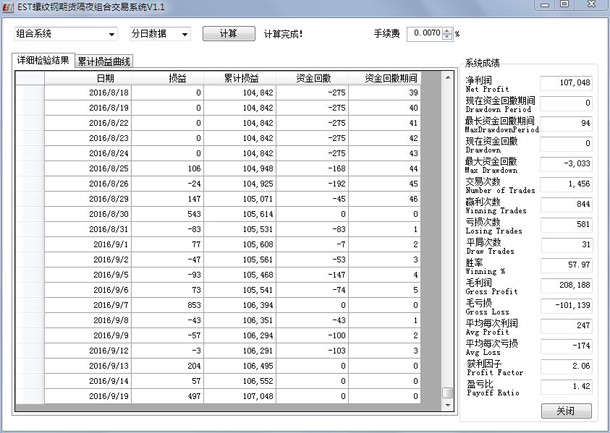The image size is (610, 433).
Task: Click the app icon in the title bar
Action: pyautogui.click(x=8, y=7)
